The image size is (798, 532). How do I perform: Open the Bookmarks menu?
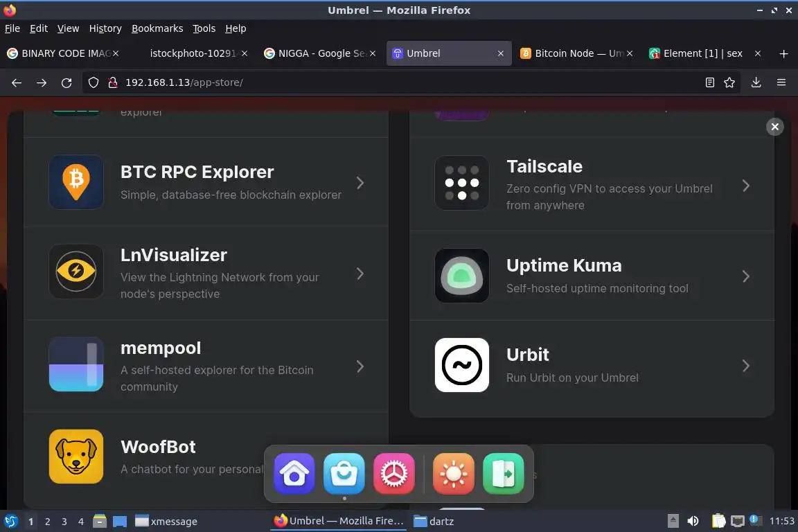(157, 28)
